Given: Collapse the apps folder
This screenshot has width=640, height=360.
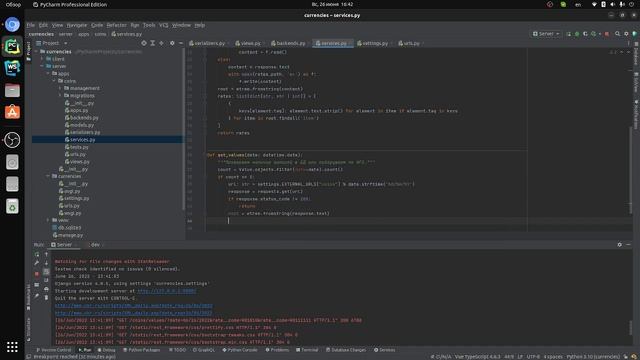Looking at the screenshot, I should (48, 74).
